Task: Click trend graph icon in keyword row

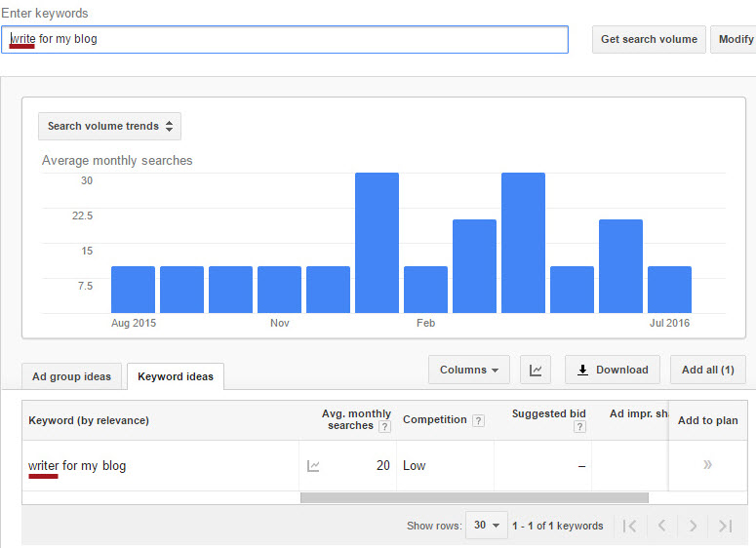Action: tap(313, 466)
